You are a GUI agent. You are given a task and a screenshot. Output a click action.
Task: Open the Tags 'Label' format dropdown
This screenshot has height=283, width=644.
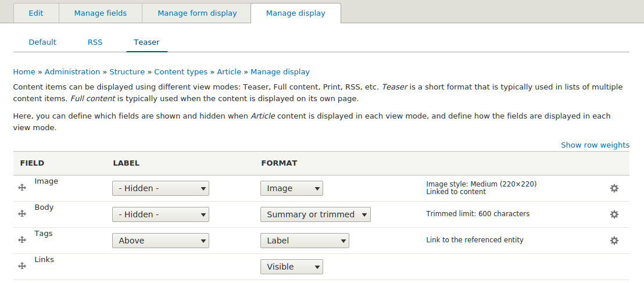[x=305, y=241]
